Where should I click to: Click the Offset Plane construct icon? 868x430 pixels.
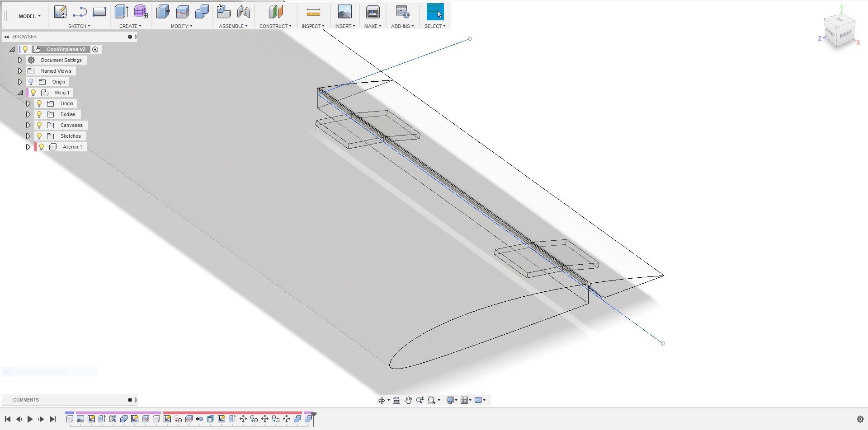pyautogui.click(x=275, y=12)
